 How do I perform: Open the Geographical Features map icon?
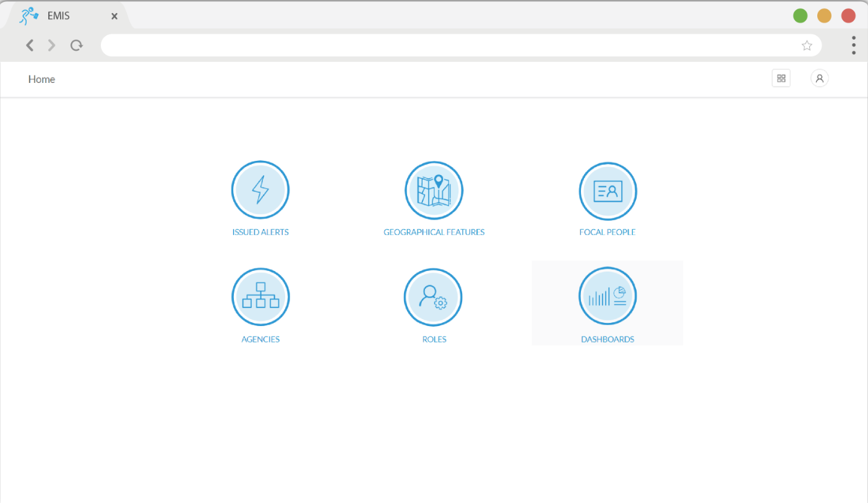[434, 190]
